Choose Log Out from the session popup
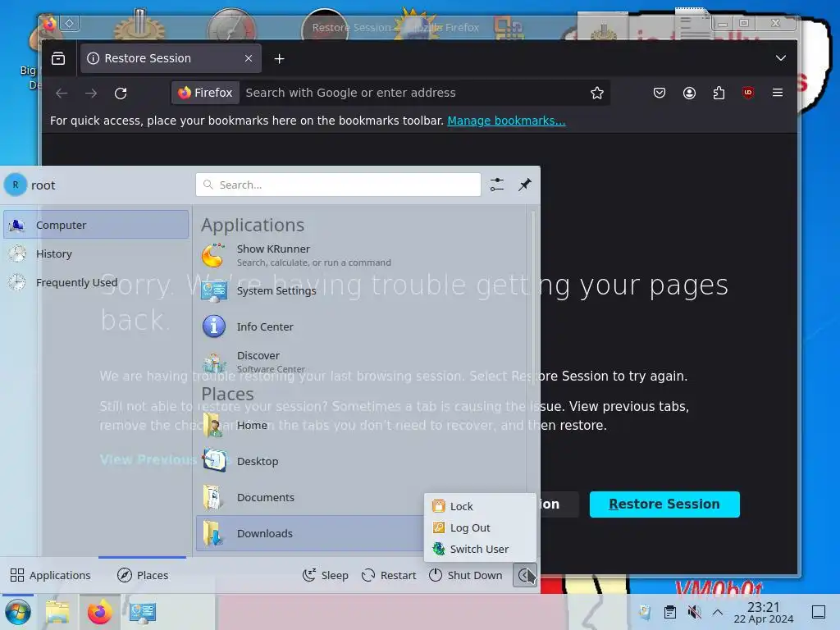The width and height of the screenshot is (840, 630). [x=480, y=527]
